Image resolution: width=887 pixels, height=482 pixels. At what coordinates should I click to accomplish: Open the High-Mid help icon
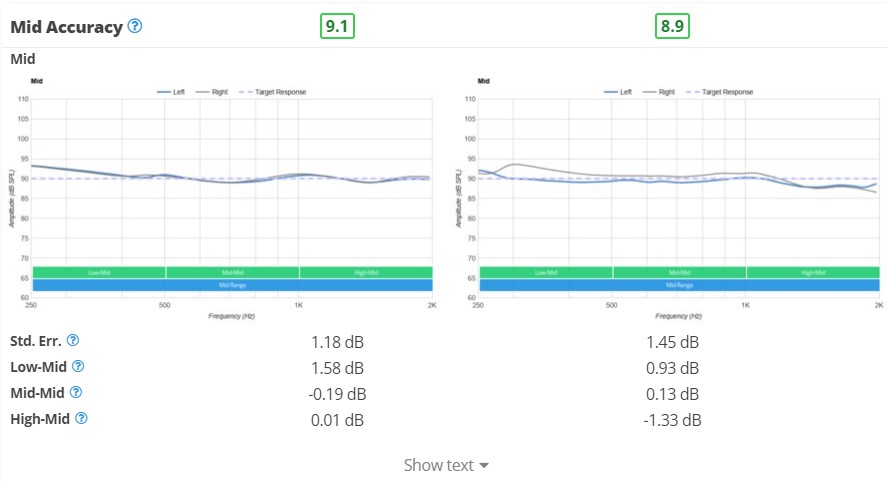click(x=81, y=418)
